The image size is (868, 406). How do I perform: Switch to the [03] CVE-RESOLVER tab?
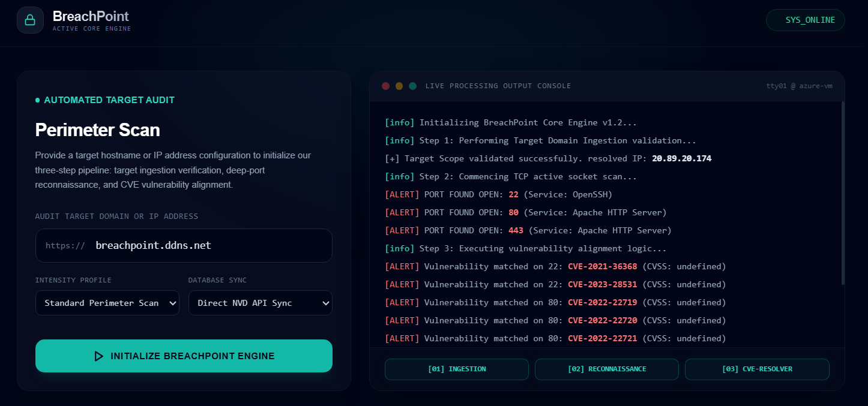757,369
